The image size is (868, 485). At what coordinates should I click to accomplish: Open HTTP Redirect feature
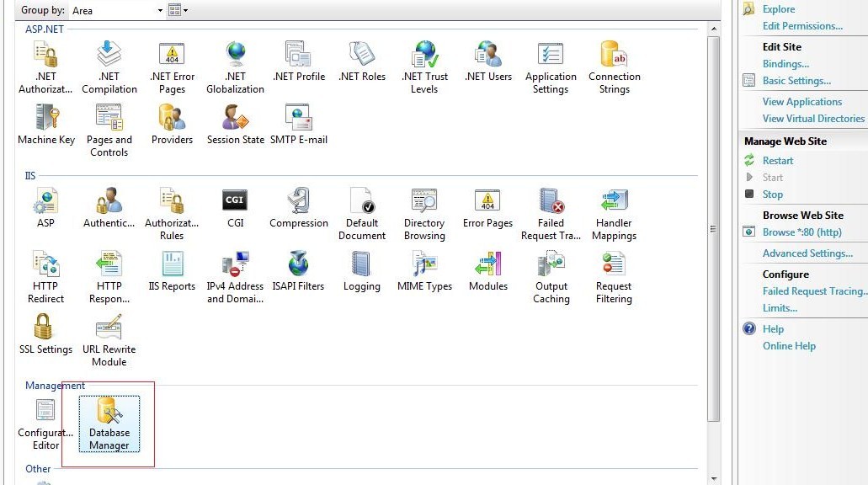click(x=45, y=277)
